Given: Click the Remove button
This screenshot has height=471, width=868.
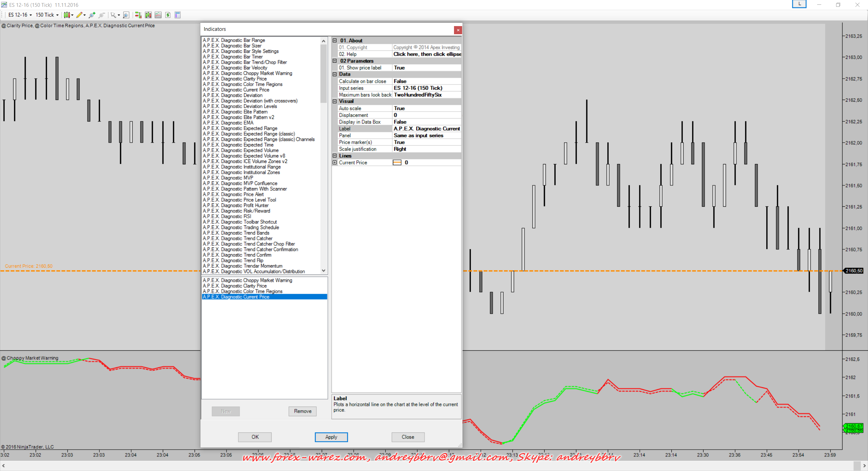Looking at the screenshot, I should (x=302, y=411).
